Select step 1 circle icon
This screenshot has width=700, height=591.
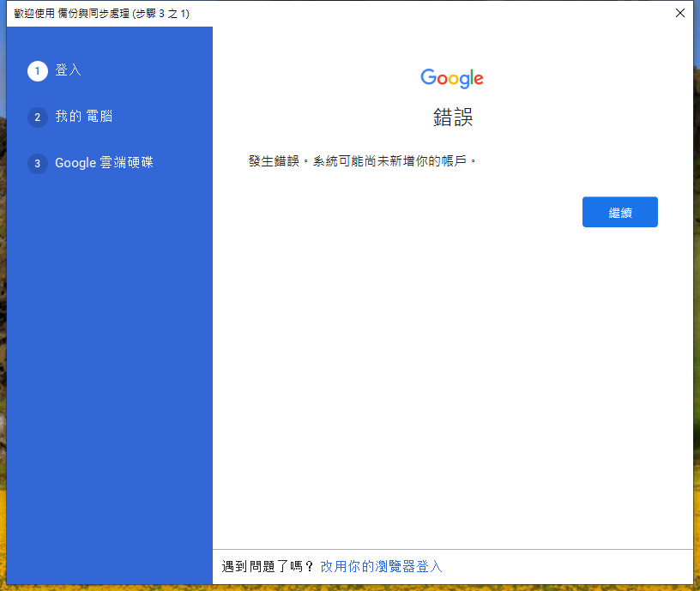[38, 71]
